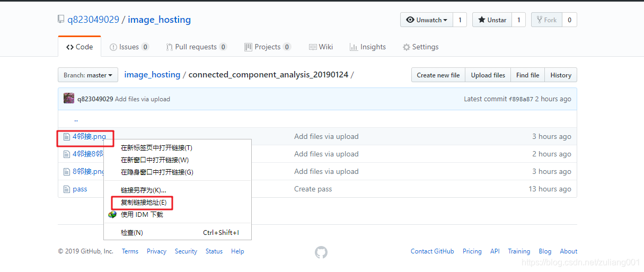
Task: Click the stargazers count next to Unstar
Action: (518, 20)
